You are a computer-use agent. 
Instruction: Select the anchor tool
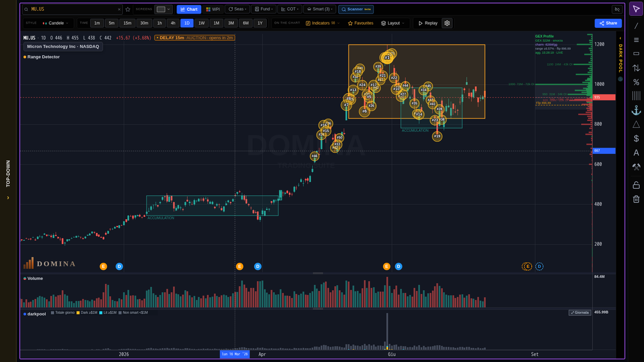[x=636, y=110]
